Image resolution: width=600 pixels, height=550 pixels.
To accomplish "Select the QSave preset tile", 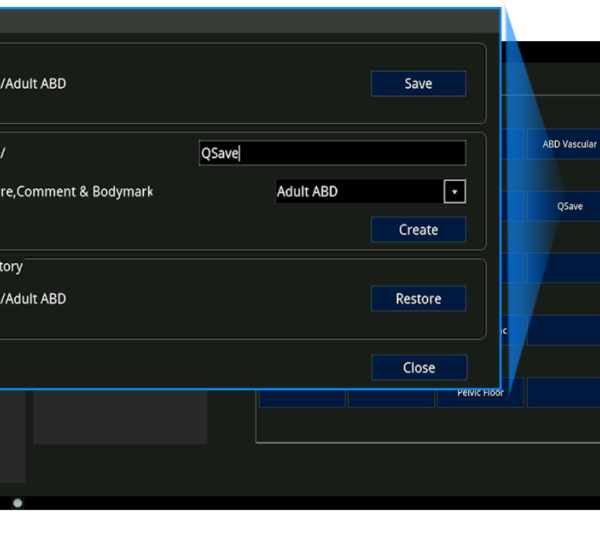I will (568, 206).
